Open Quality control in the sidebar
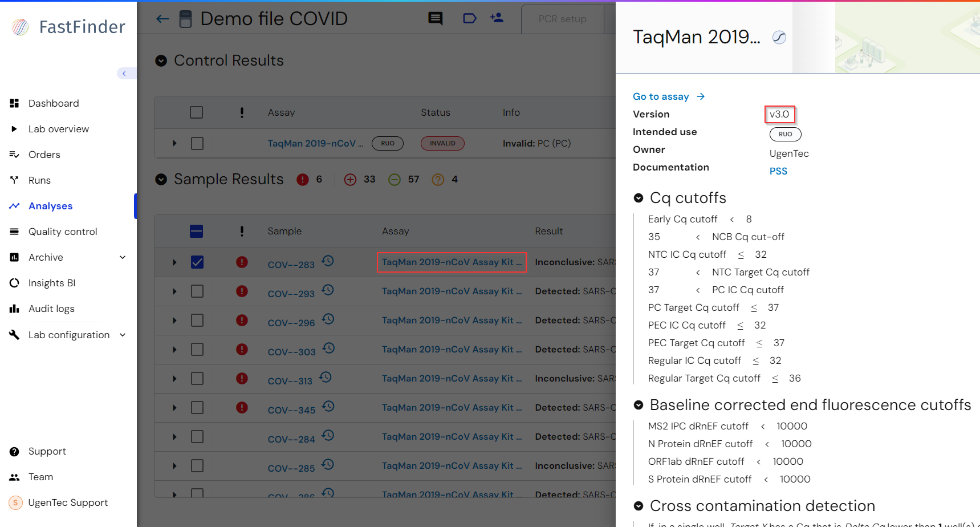This screenshot has height=527, width=980. pyautogui.click(x=63, y=232)
